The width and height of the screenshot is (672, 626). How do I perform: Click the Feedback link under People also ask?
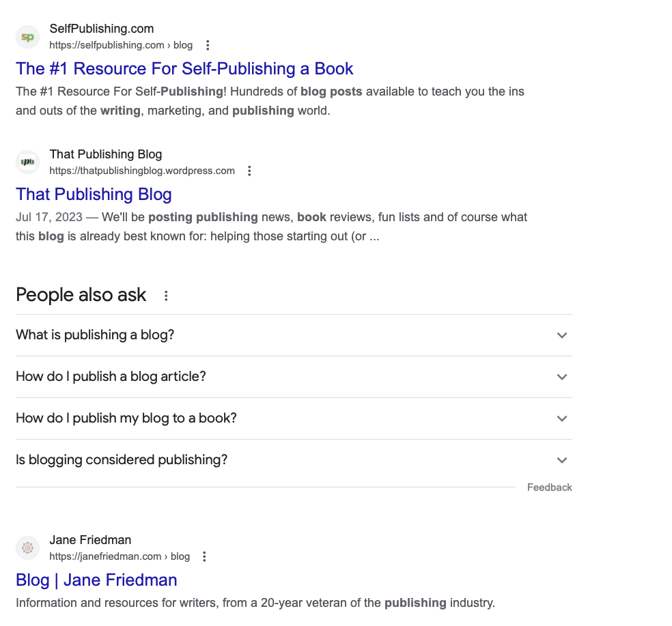[549, 487]
